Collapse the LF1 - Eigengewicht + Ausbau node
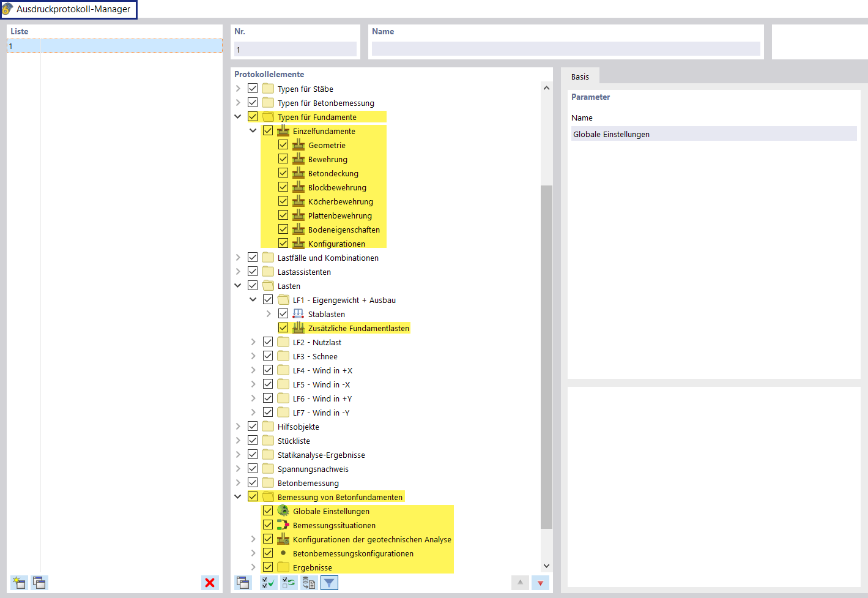 [253, 299]
